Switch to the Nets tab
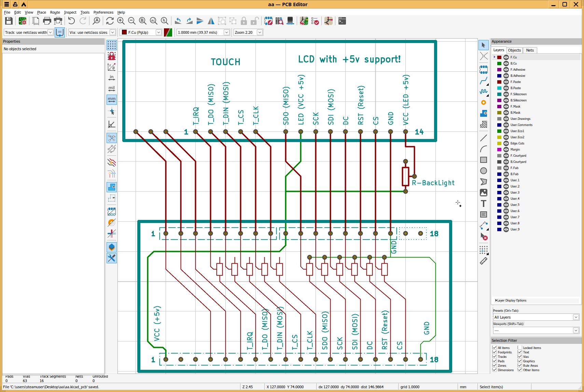This screenshot has height=392, width=584. 530,50
